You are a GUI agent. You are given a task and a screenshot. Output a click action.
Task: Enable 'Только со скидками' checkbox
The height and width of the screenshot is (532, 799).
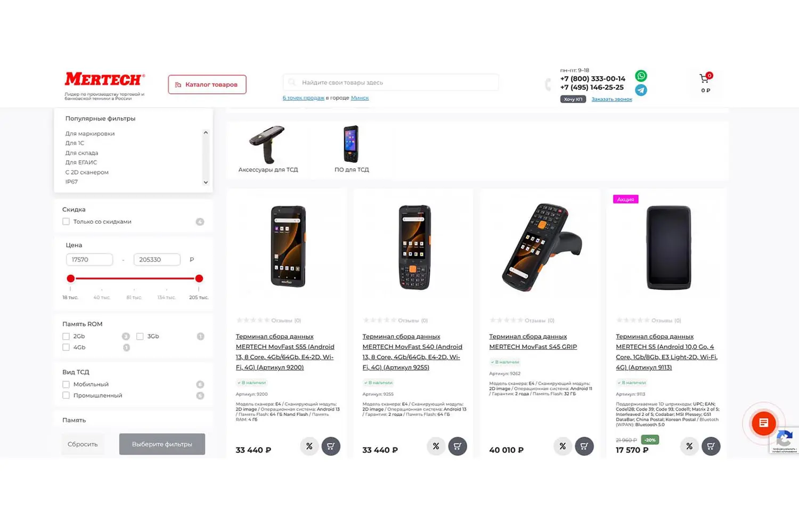tap(66, 222)
